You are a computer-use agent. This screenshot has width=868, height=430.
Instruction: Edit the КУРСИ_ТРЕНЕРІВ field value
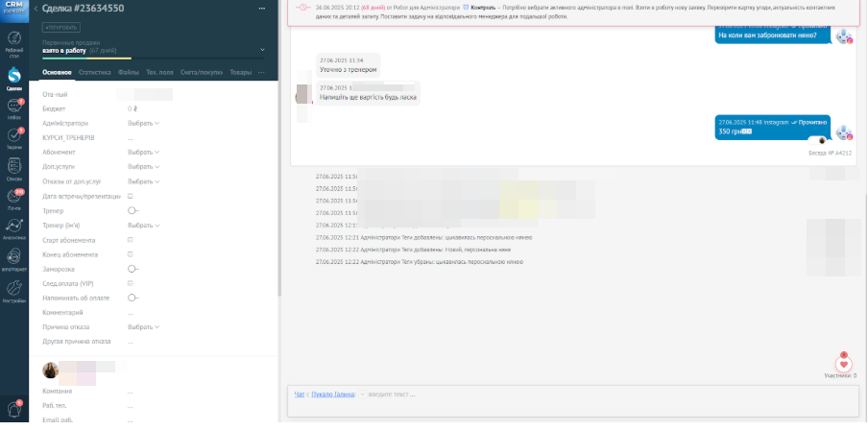click(131, 138)
